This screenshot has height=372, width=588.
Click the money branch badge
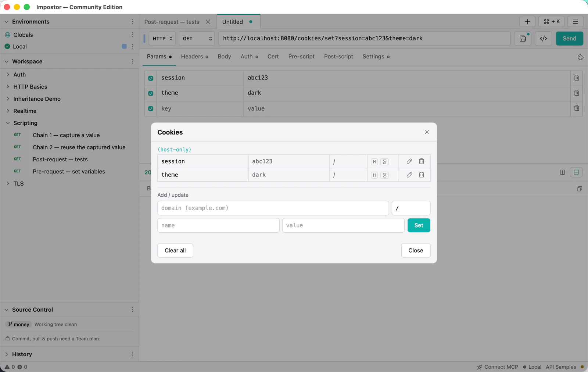(x=18, y=324)
